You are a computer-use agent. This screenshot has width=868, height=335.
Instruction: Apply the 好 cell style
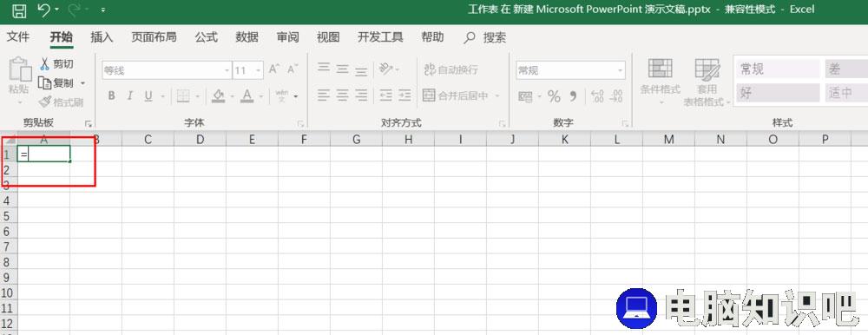click(778, 93)
